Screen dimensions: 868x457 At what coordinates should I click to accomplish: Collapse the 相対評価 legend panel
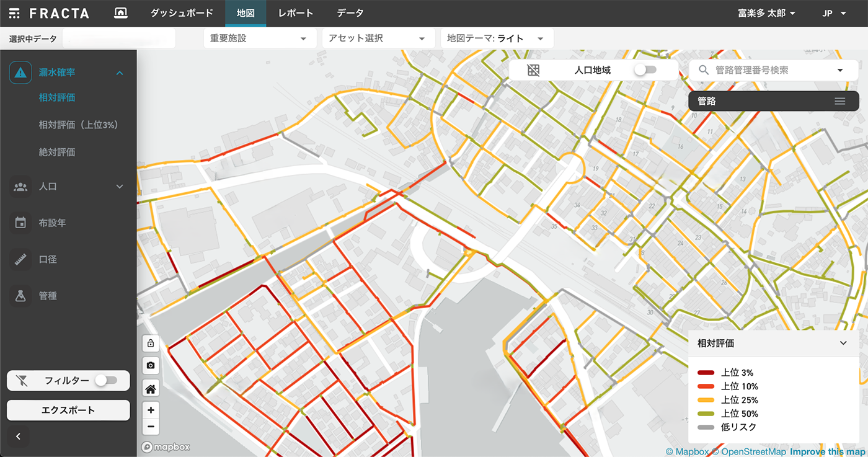843,343
